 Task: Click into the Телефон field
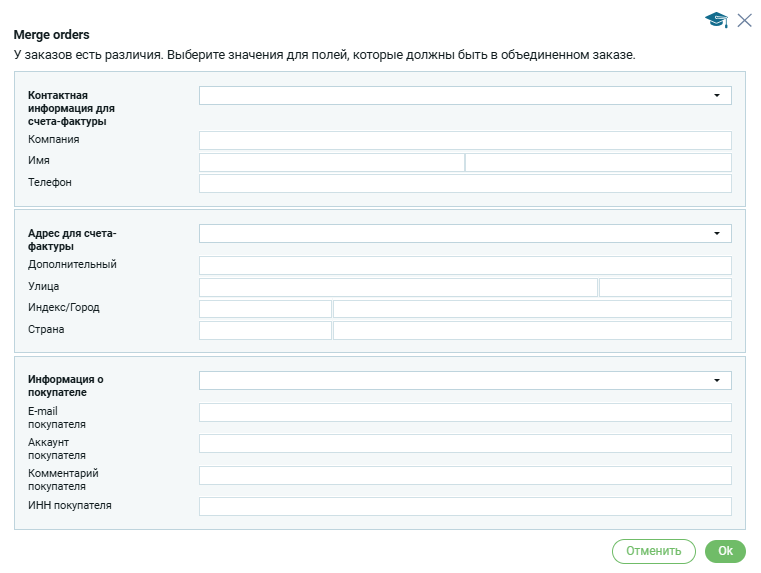pyautogui.click(x=465, y=184)
